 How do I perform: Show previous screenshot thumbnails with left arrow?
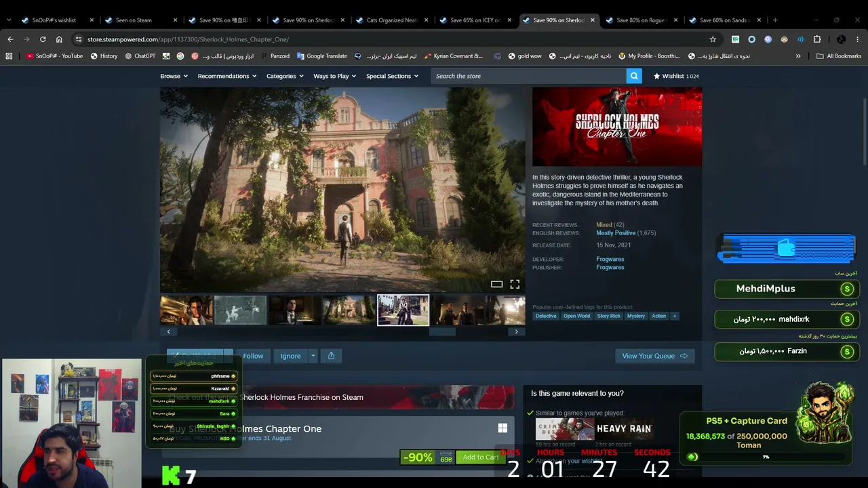[168, 331]
